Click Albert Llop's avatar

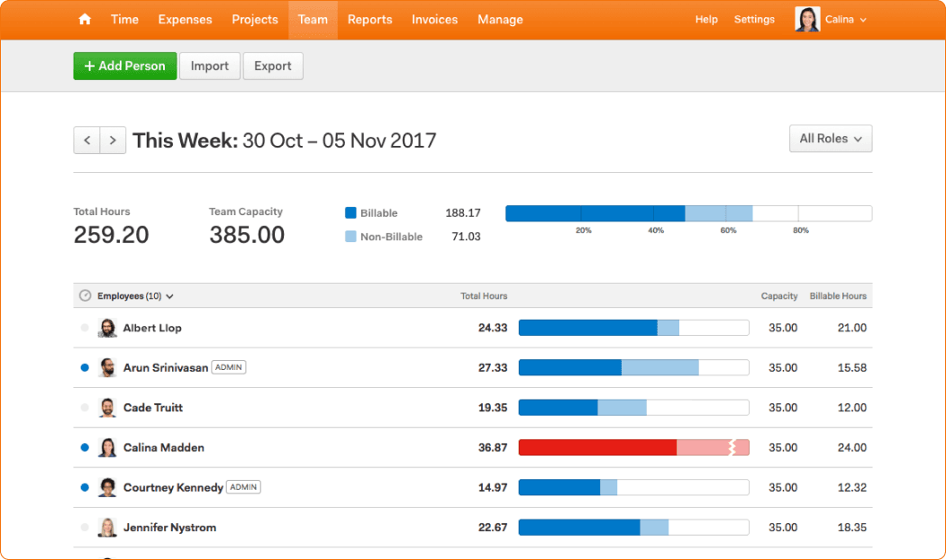pos(107,328)
